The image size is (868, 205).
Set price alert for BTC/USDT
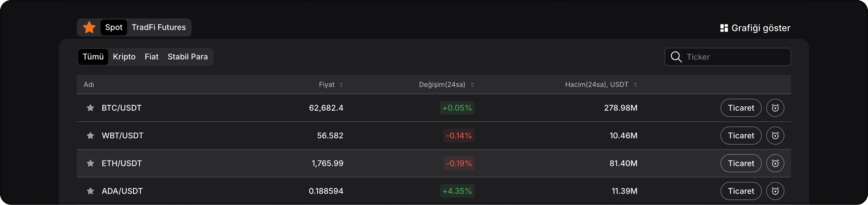coord(775,108)
